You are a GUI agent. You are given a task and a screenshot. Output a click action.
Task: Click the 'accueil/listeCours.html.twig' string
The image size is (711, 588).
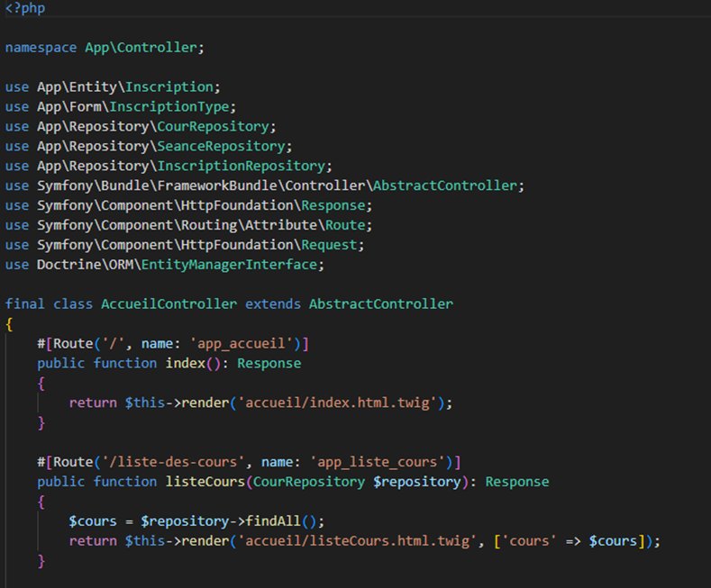tap(357, 541)
